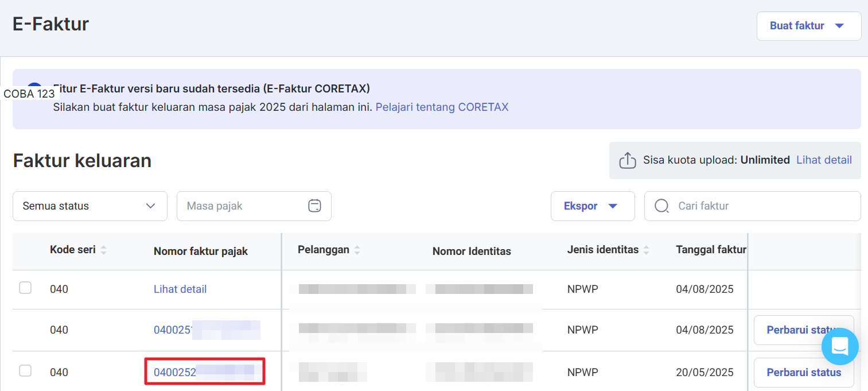Expand the Semua status filter

[x=90, y=206]
